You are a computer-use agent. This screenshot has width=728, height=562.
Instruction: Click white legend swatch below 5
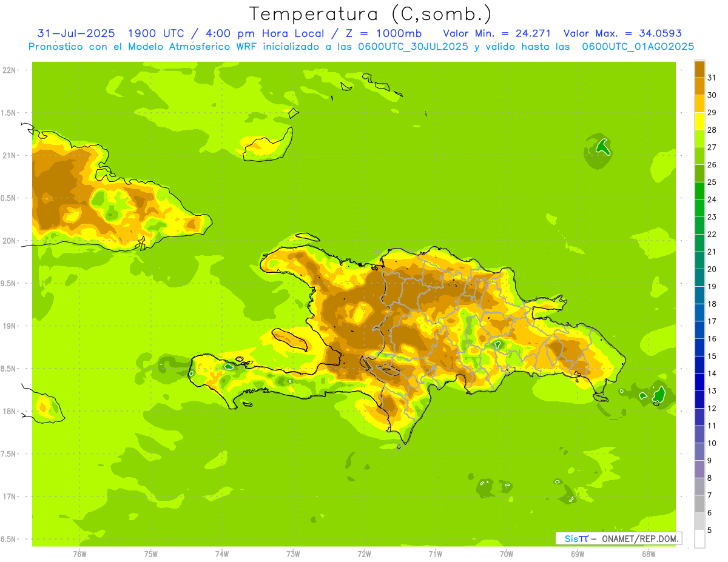pyautogui.click(x=699, y=539)
